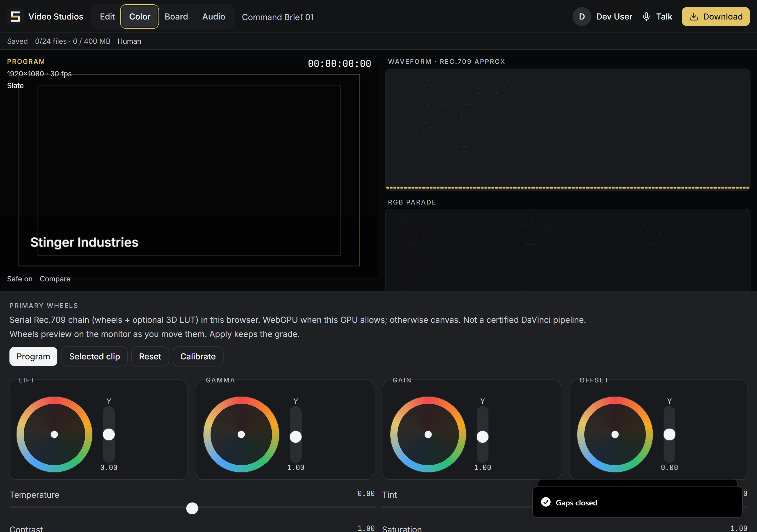Click the Slate label in program monitor
757x532 pixels.
point(15,86)
